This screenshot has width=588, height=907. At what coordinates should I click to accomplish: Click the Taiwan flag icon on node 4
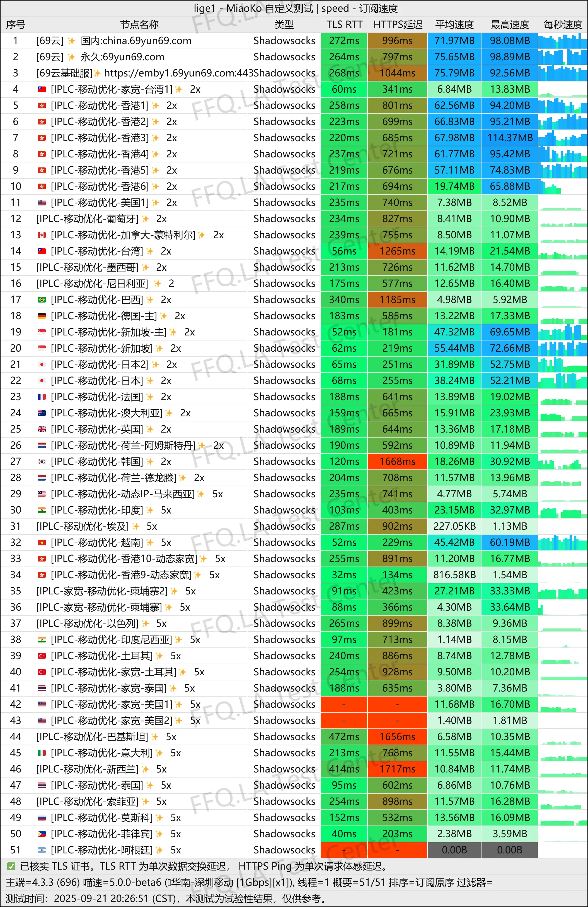point(42,89)
